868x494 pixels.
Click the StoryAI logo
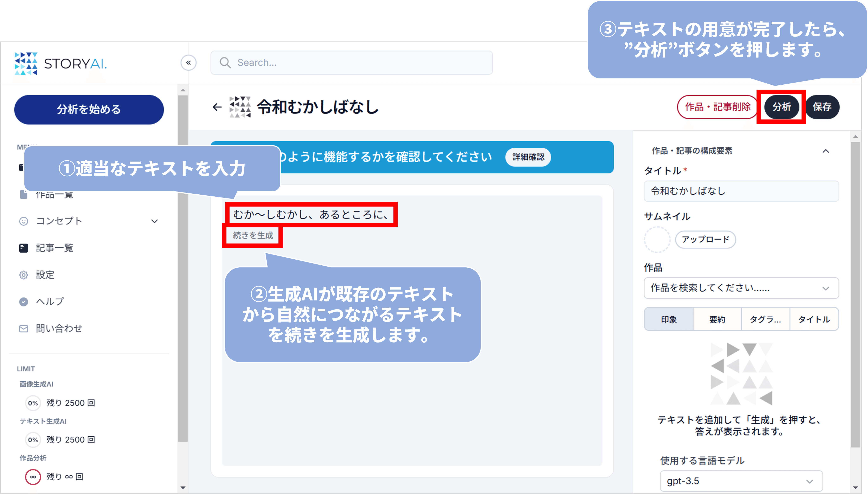[61, 63]
